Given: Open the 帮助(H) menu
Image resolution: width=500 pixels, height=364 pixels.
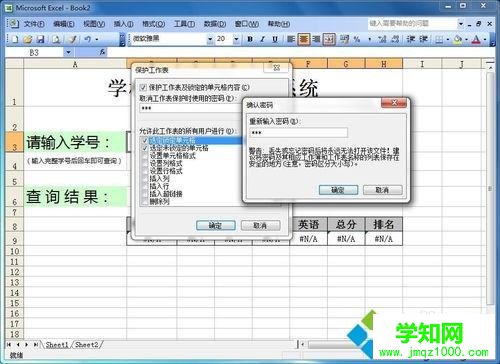Looking at the screenshot, I should click(279, 24).
